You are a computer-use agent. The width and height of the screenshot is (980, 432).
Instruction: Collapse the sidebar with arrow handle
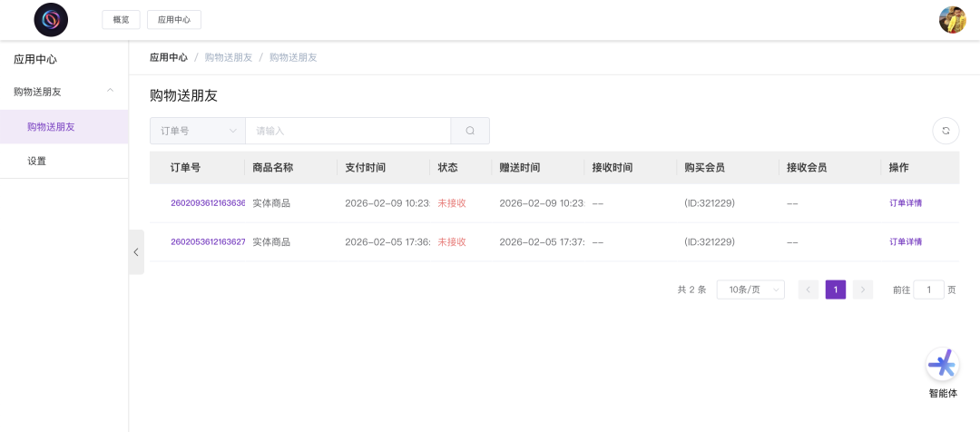tap(136, 252)
